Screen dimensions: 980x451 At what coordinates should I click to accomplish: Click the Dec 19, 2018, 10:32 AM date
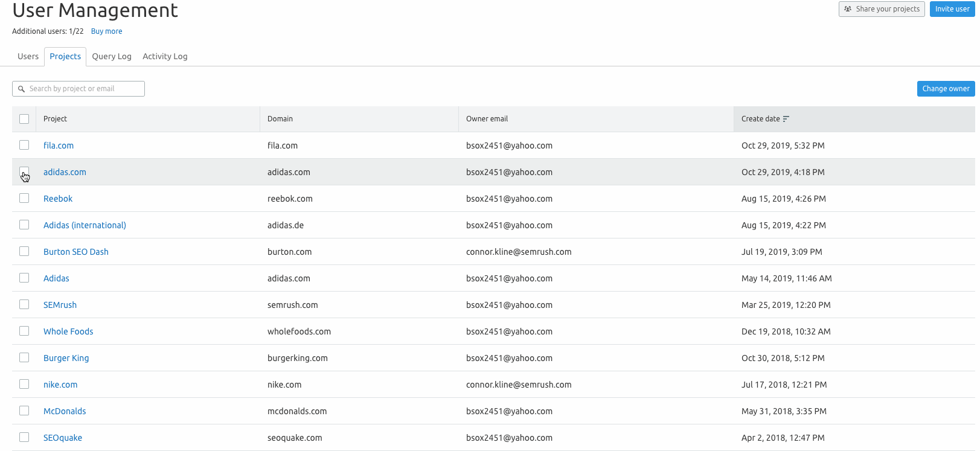coord(786,331)
